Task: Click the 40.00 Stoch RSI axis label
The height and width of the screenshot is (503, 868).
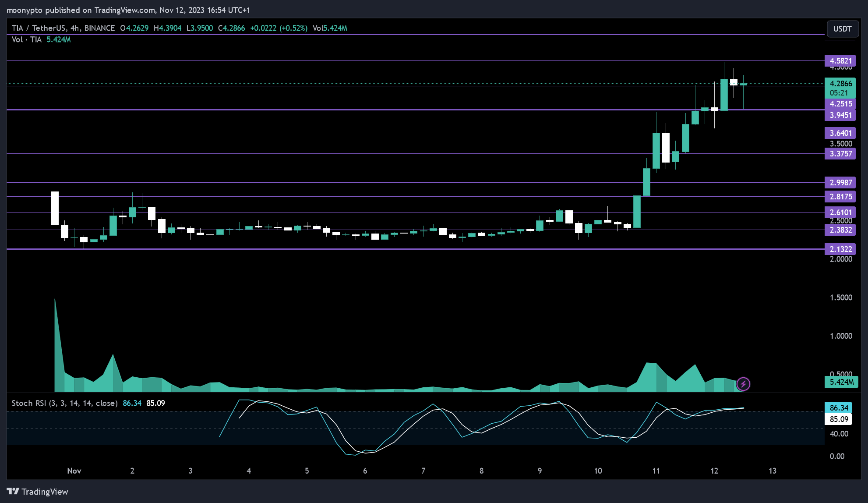Action: (839, 434)
